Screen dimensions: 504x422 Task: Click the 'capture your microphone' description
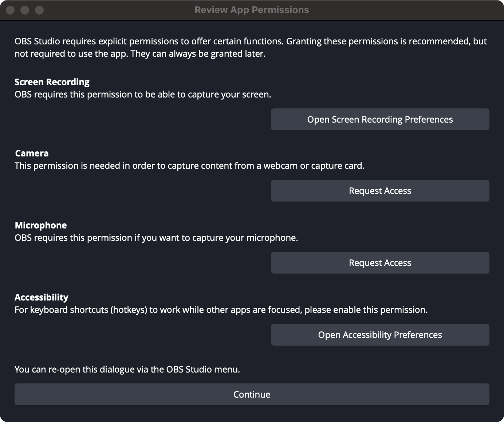[x=156, y=238]
